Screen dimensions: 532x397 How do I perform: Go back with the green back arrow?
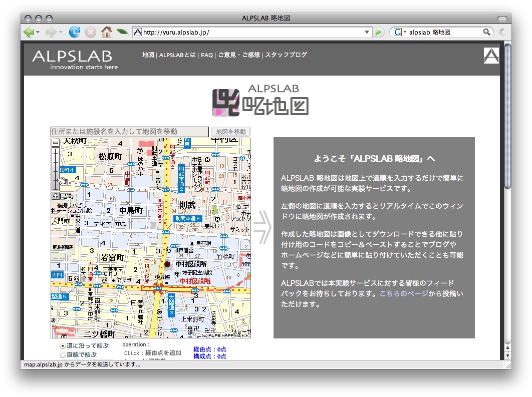(29, 32)
